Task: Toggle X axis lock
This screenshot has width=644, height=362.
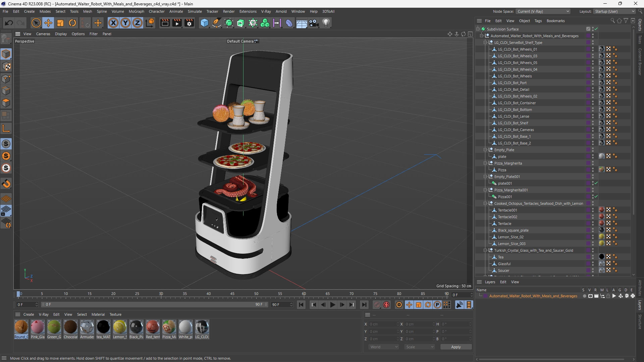Action: tap(113, 23)
